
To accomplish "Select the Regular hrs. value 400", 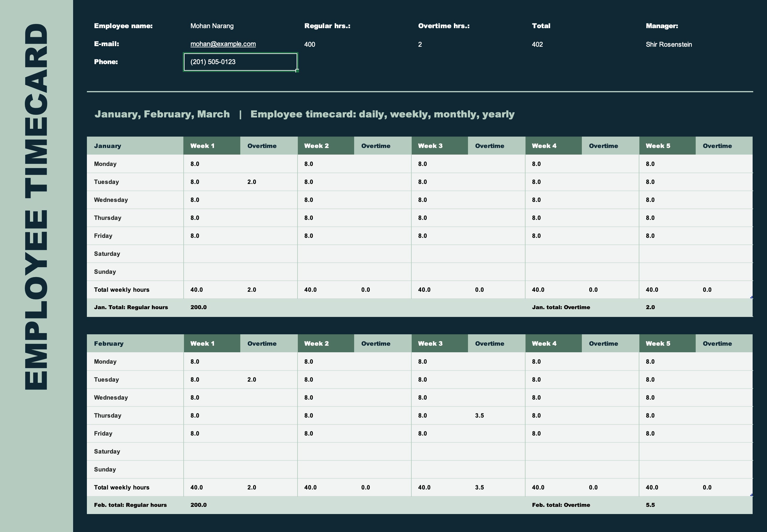I will click(x=310, y=44).
